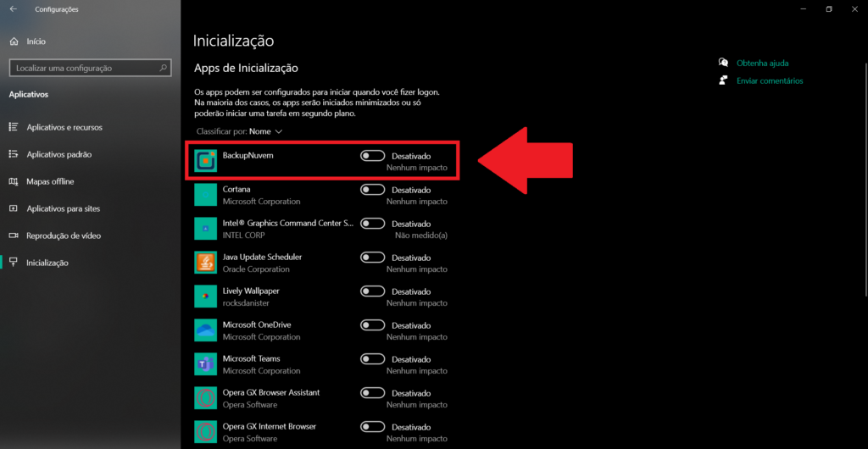Toggle Intel Graphics Command Center startup

click(x=373, y=224)
